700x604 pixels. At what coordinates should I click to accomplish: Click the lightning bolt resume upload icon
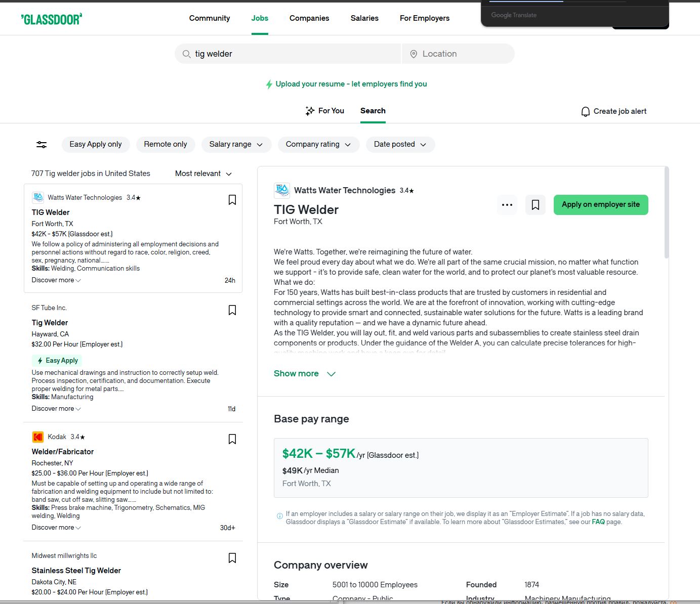coord(269,84)
